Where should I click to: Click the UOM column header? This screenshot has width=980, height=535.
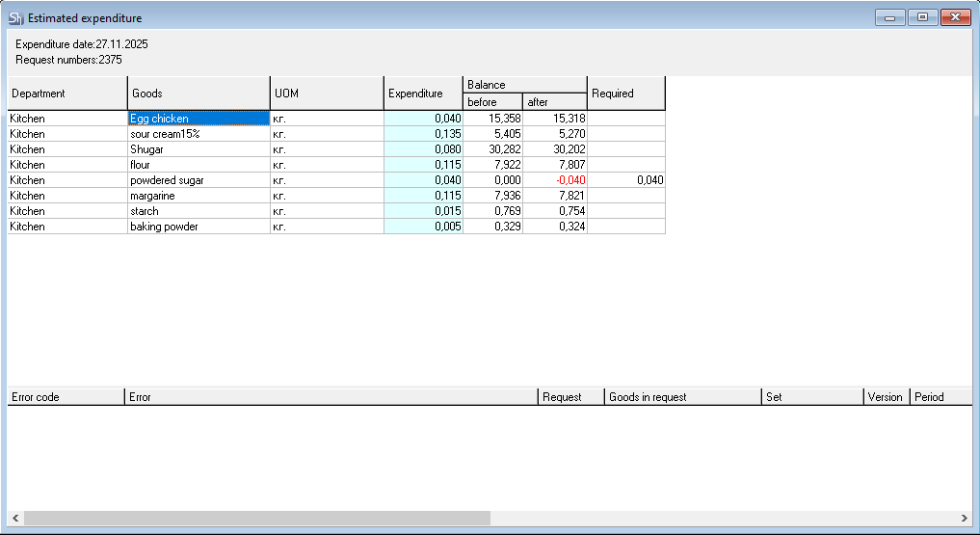pos(327,94)
